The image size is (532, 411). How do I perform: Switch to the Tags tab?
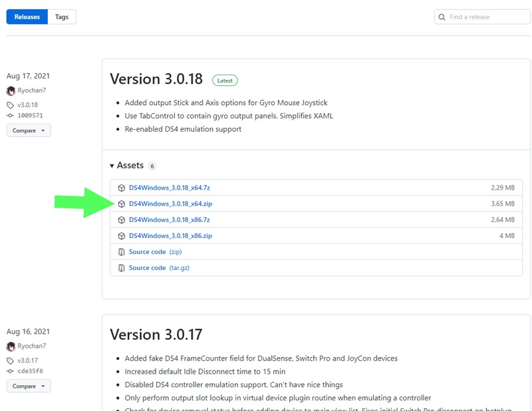point(62,17)
